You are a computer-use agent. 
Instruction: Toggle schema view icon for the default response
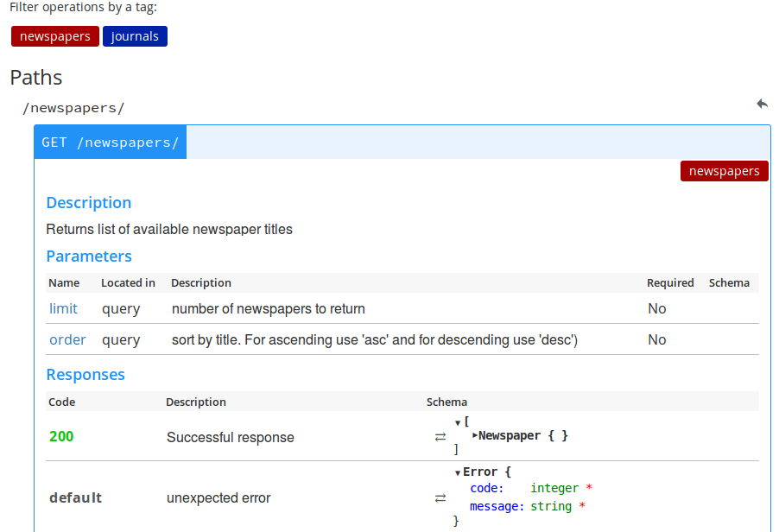click(440, 498)
